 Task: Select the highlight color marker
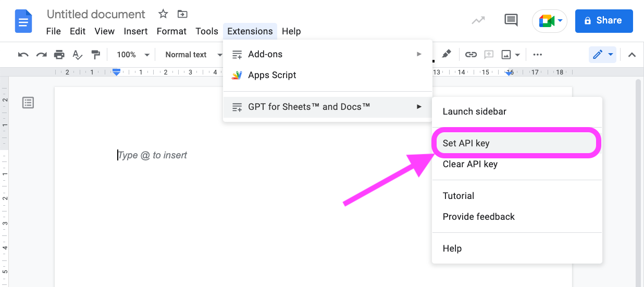coord(447,54)
